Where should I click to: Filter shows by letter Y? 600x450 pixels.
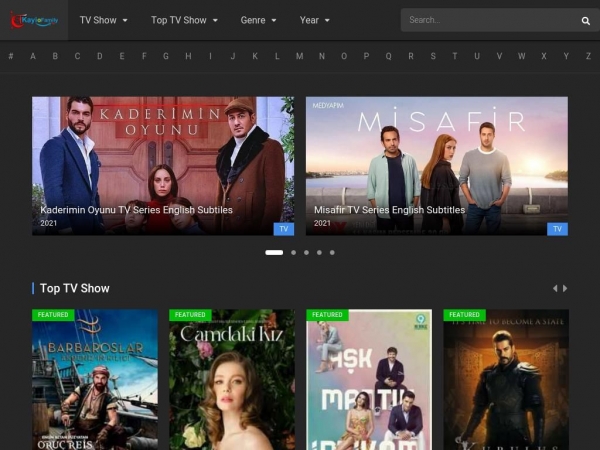pos(566,56)
